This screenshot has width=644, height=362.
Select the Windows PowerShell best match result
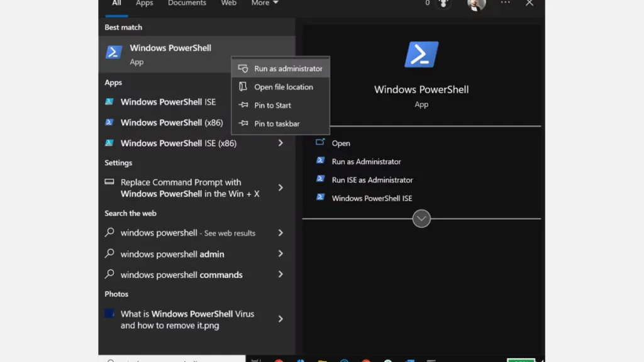[x=197, y=54]
